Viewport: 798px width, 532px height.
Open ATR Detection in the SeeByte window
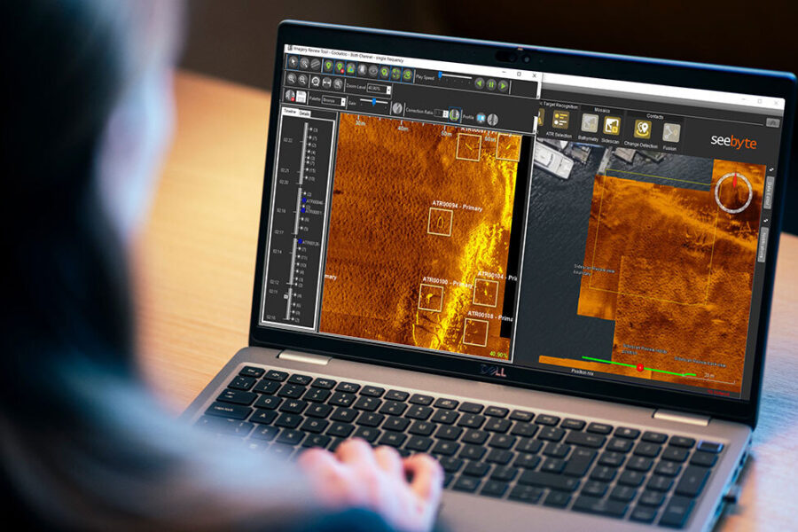tap(561, 119)
